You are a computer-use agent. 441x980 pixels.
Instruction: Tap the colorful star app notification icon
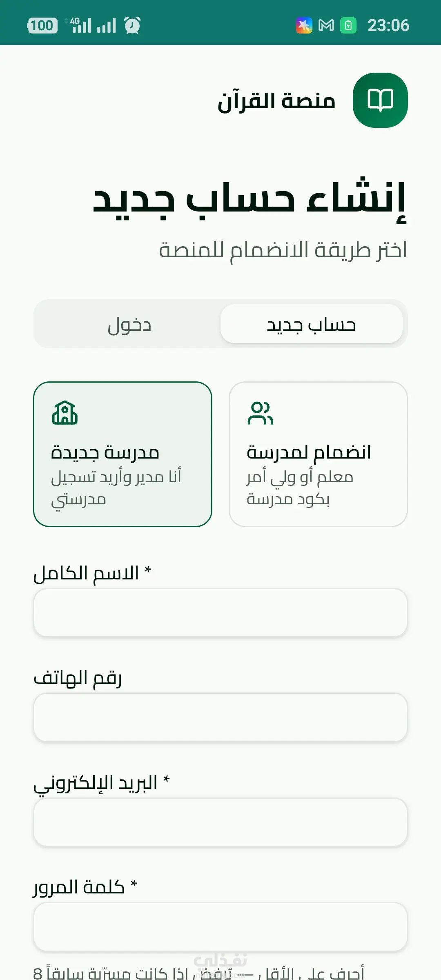[304, 25]
